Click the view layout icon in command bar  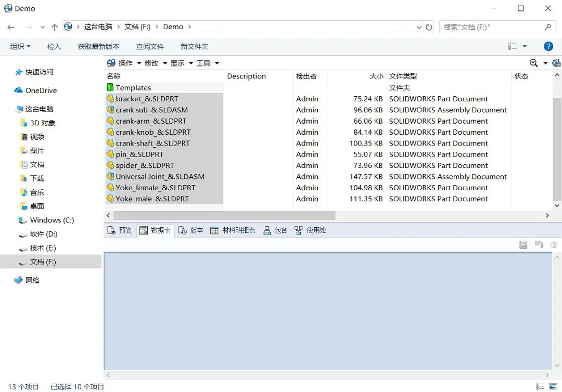click(x=513, y=46)
